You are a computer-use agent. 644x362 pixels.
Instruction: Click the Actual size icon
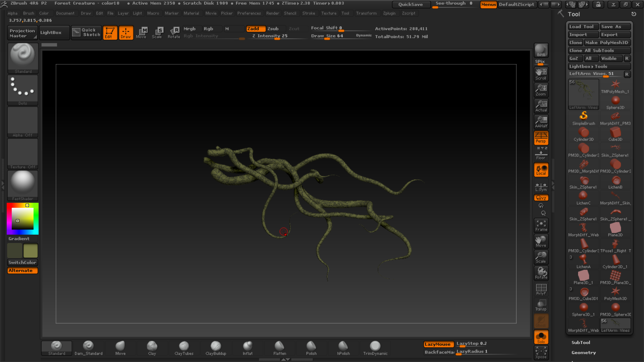pyautogui.click(x=541, y=106)
